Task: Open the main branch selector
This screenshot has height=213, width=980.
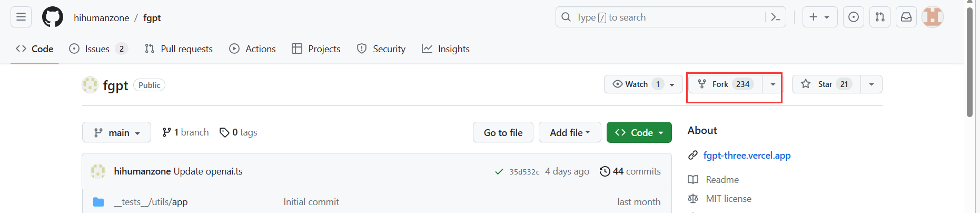Action: click(116, 132)
